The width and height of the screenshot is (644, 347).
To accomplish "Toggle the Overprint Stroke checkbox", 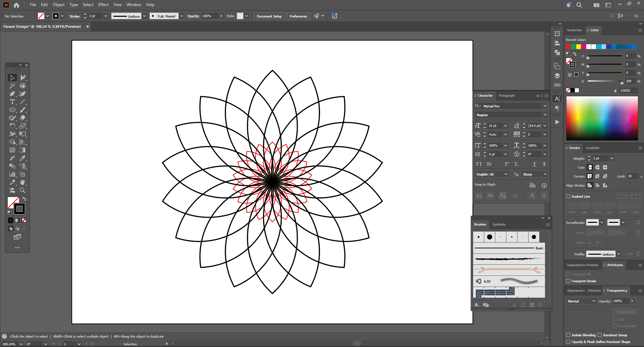I will pyautogui.click(x=568, y=281).
